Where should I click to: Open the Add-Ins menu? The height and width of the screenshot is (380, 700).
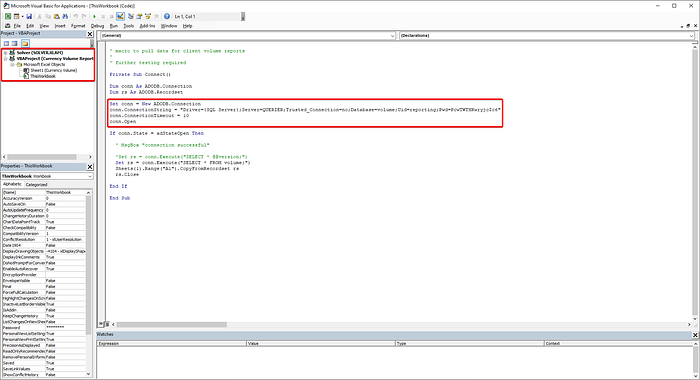point(147,26)
